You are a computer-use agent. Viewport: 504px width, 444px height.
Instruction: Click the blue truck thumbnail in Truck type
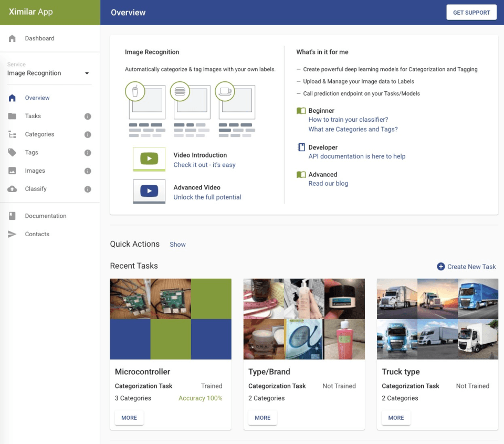(478, 299)
